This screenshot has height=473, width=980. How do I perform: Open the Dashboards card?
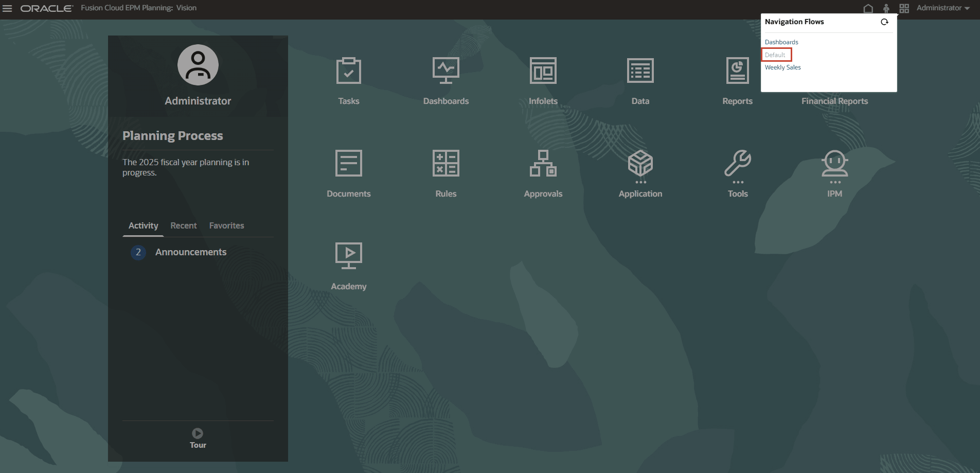[446, 81]
